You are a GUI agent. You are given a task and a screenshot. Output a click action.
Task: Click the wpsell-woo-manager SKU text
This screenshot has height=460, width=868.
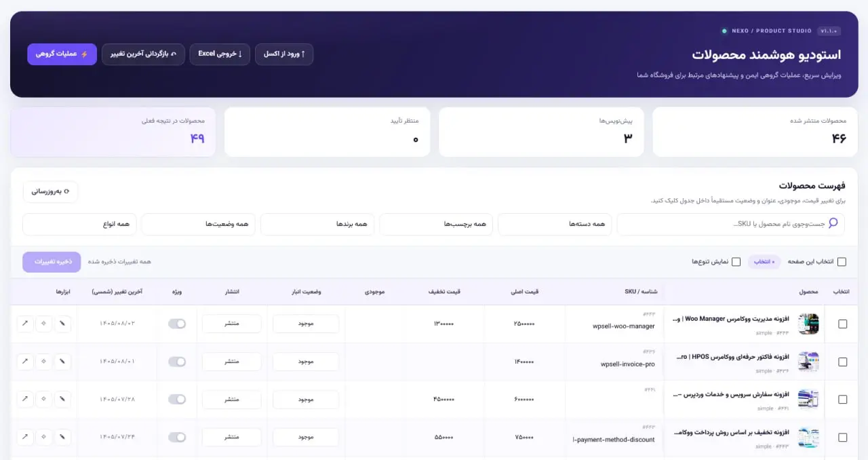[624, 326]
